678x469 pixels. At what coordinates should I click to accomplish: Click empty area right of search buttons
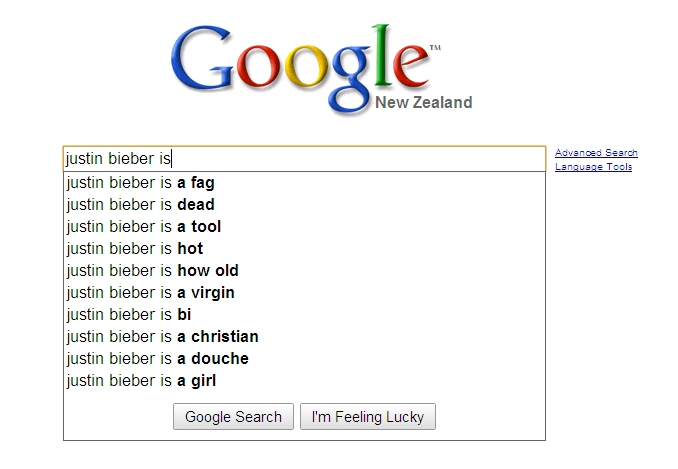pyautogui.click(x=490, y=417)
